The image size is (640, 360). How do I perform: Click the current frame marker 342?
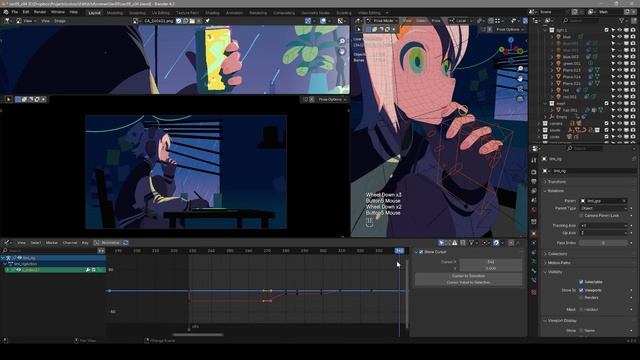pyautogui.click(x=399, y=251)
